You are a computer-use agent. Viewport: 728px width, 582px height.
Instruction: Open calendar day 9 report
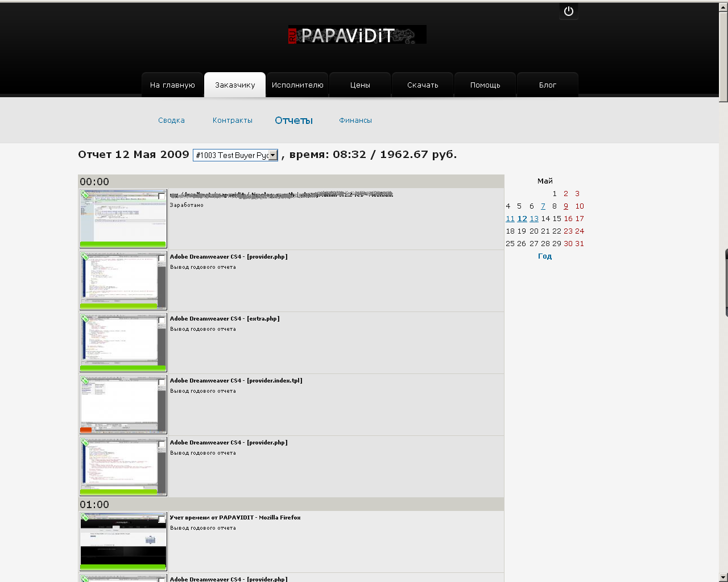click(566, 206)
